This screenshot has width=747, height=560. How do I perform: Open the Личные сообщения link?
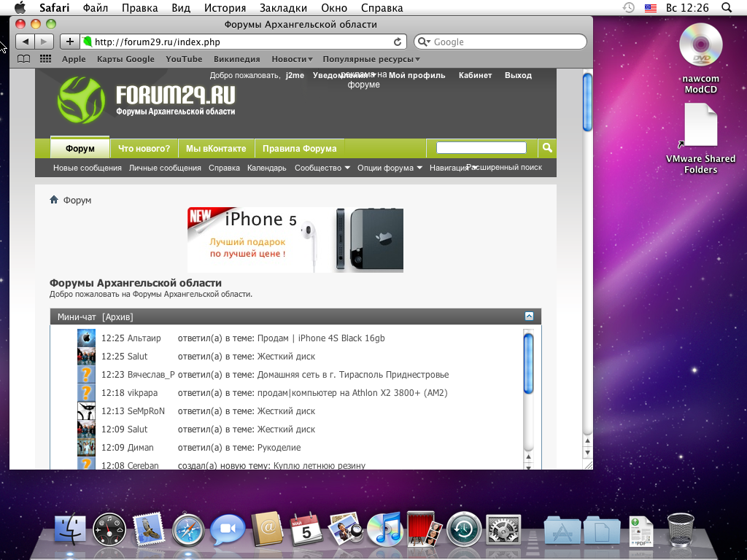[x=165, y=168]
